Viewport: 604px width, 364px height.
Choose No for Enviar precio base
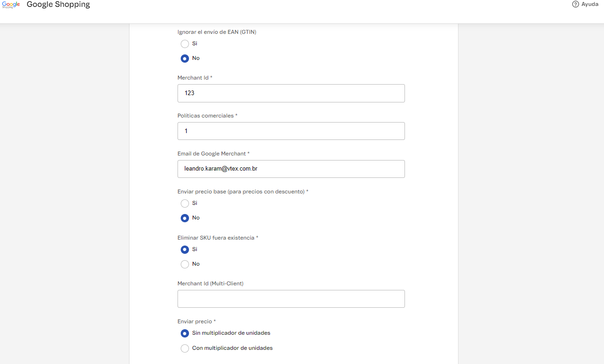pyautogui.click(x=185, y=218)
